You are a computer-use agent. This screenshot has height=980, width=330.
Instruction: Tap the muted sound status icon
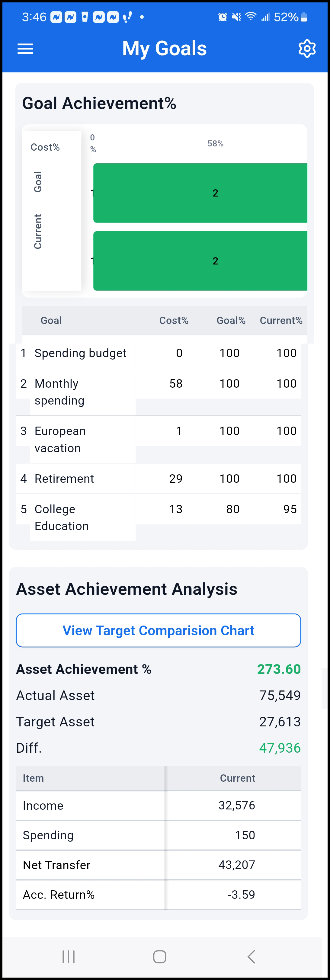pos(236,17)
